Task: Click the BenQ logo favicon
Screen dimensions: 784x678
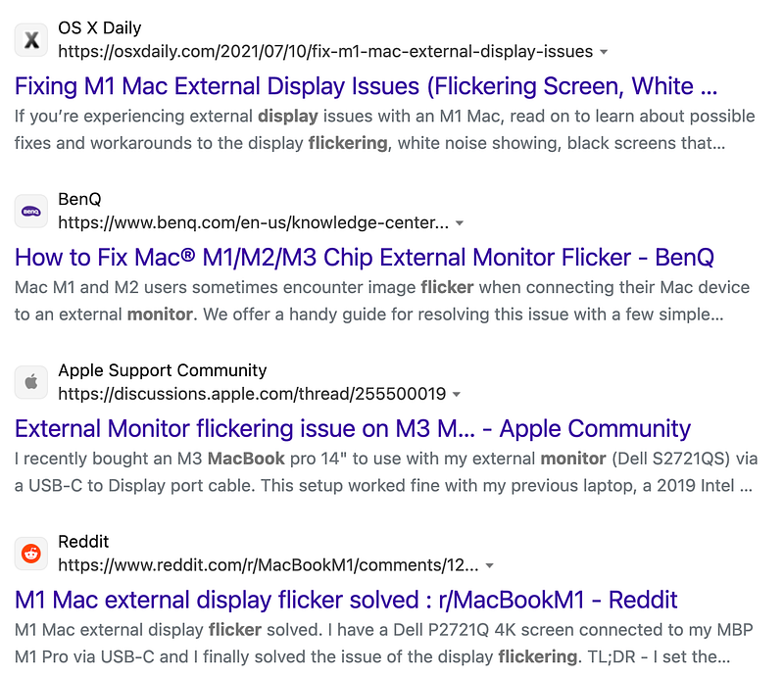Action: click(31, 211)
